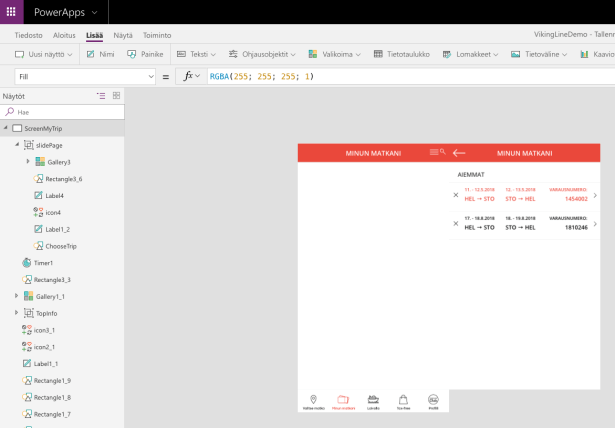Switch to the Näytä tab
Viewport: 615px width, 428px height.
(122, 34)
